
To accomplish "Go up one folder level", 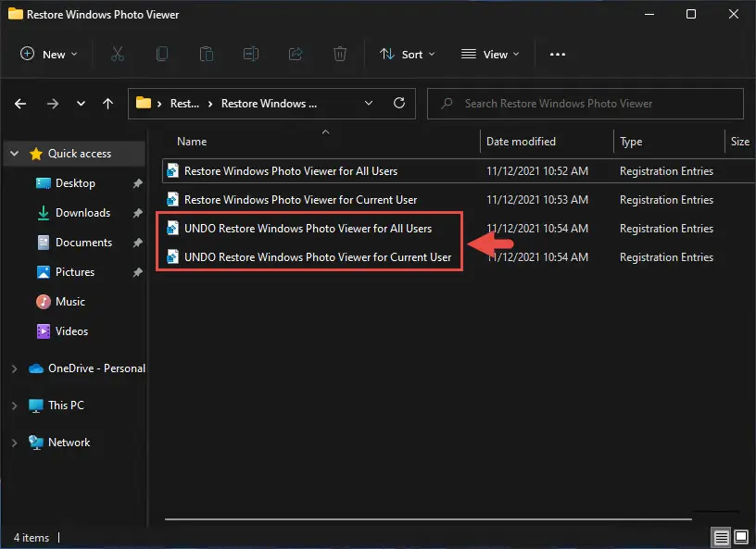I will click(108, 104).
